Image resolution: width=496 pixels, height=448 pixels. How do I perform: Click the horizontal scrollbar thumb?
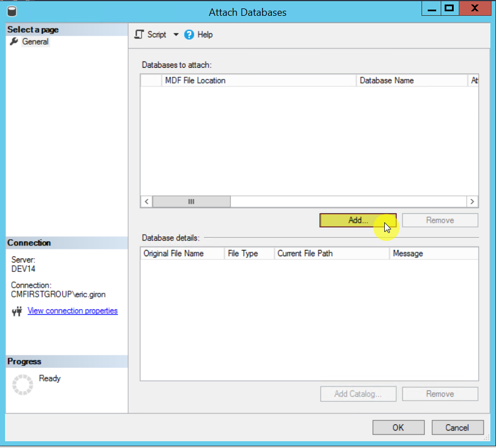coord(191,201)
